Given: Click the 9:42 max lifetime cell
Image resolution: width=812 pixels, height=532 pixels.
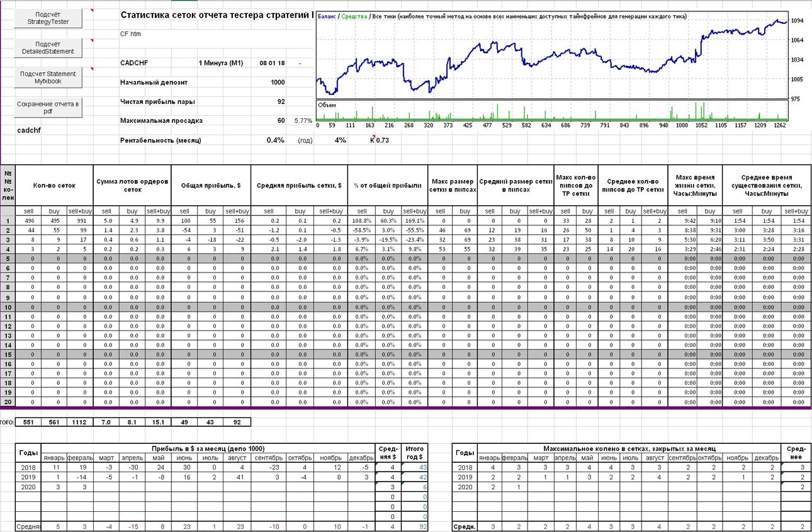Looking at the screenshot, I should tap(682, 221).
